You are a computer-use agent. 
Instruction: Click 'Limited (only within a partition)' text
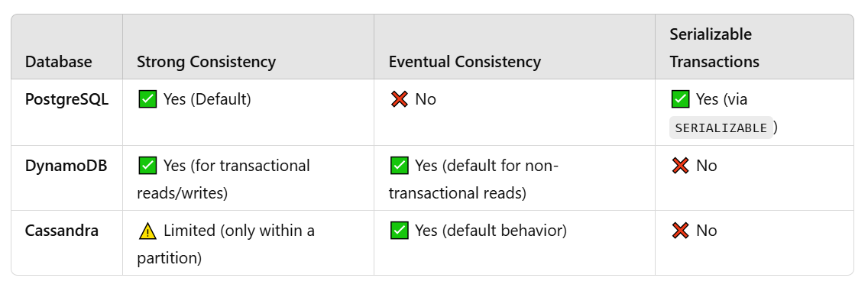click(226, 244)
